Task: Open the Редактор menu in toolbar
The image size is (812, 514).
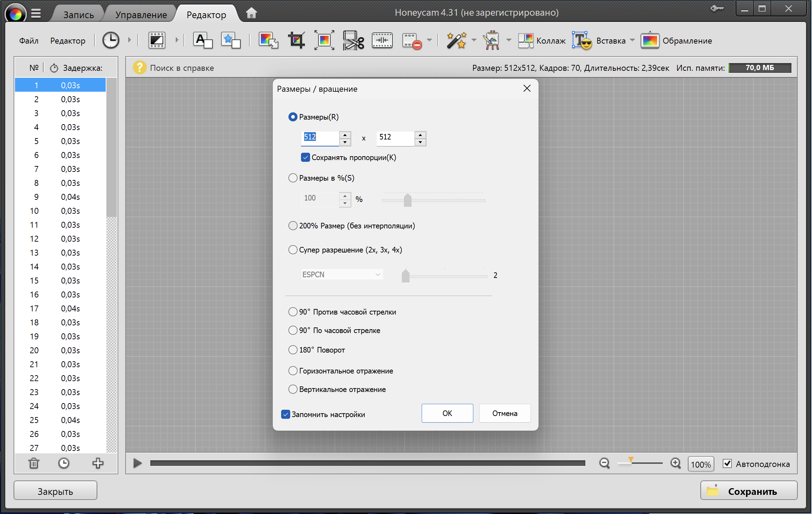Action: point(68,40)
